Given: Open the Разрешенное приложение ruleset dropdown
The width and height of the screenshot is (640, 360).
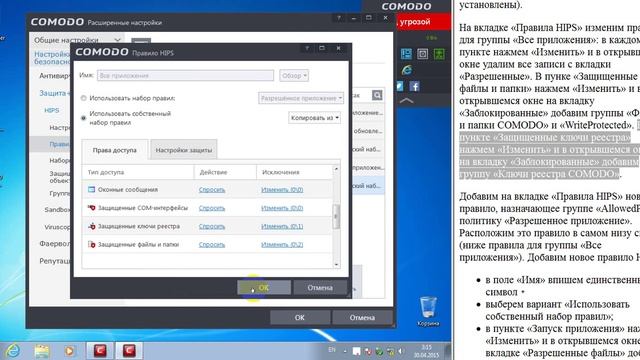Looking at the screenshot, I should pyautogui.click(x=301, y=98).
